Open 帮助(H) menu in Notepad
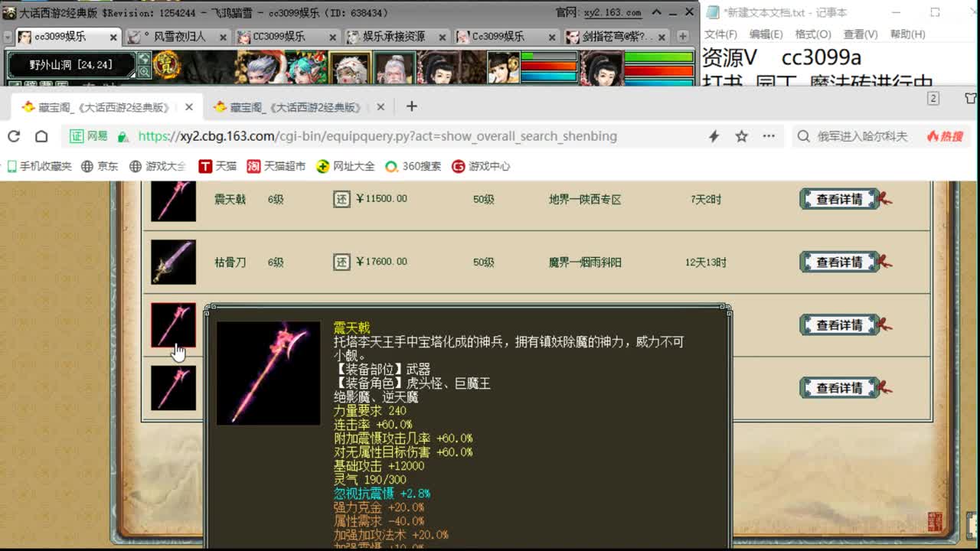The image size is (980, 551). coord(908,34)
